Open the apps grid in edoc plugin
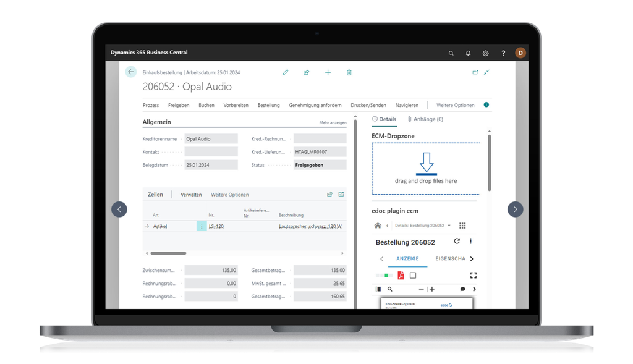 (462, 226)
